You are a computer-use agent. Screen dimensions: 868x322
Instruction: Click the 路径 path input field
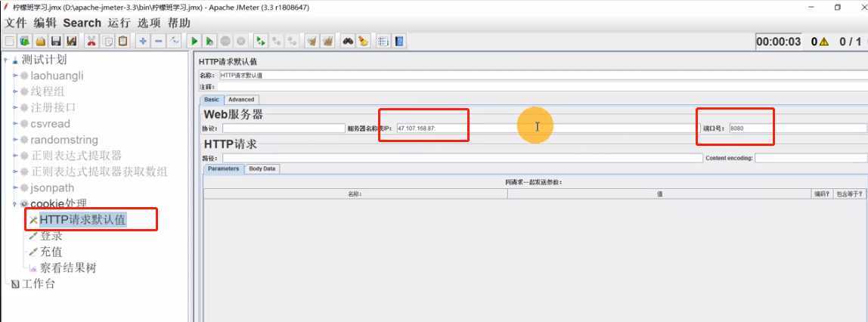tap(462, 158)
